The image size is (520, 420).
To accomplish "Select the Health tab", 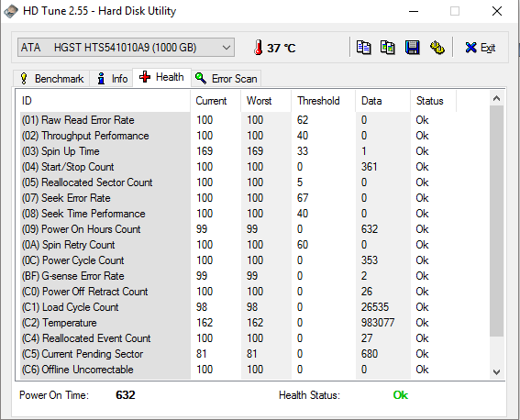I will tap(161, 77).
